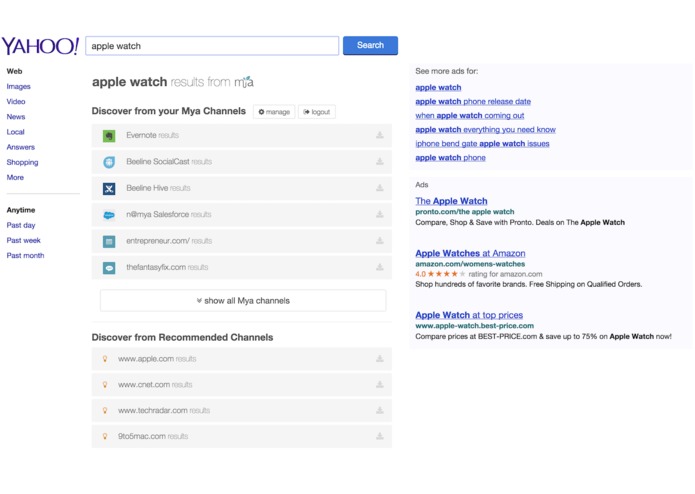Expand the www.cnet.com results row

[242, 385]
